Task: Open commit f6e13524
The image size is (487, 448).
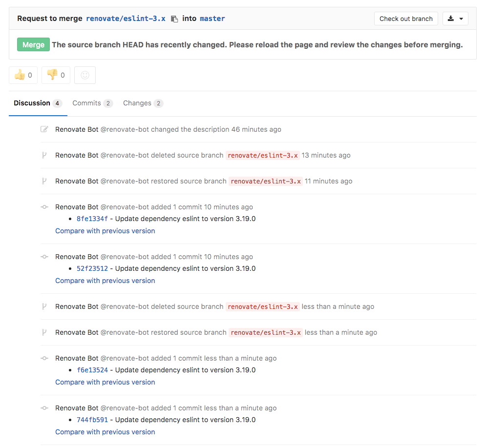Action: tap(92, 370)
